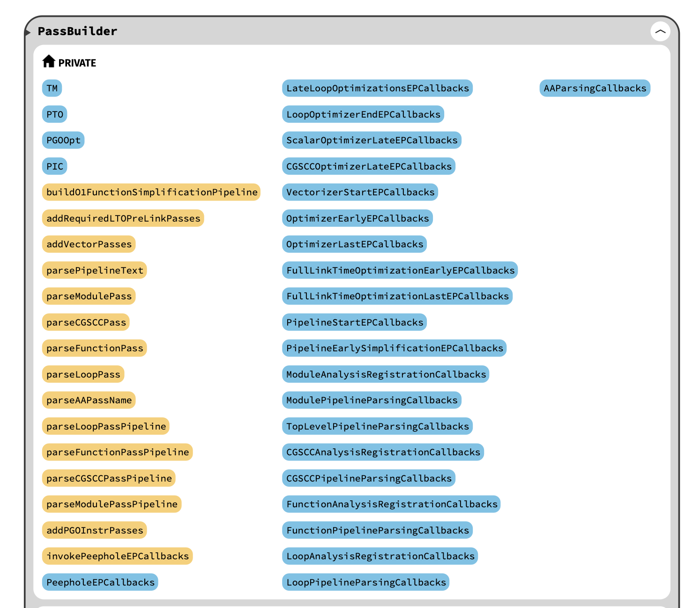Select ModuleAnalysisRegistrationCallbacks field
Viewport: 700px width, 608px height.
(386, 374)
